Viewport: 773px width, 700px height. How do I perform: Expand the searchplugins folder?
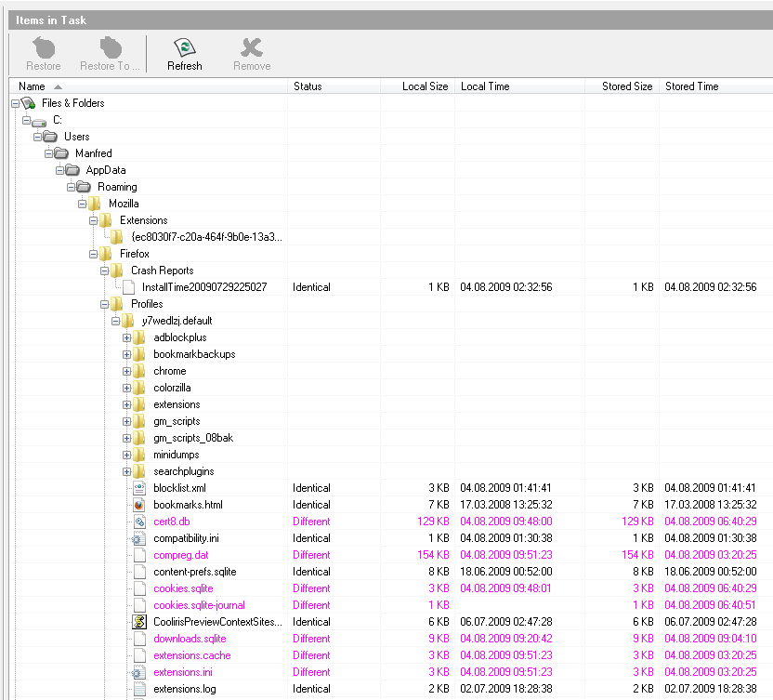[x=126, y=471]
